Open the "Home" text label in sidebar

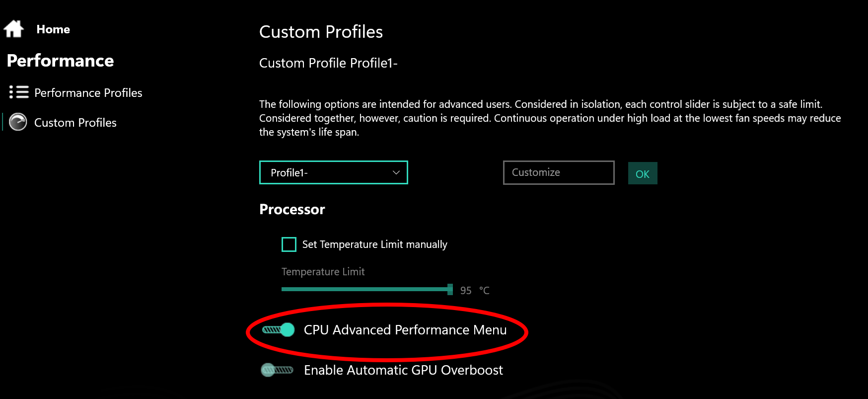coord(53,29)
